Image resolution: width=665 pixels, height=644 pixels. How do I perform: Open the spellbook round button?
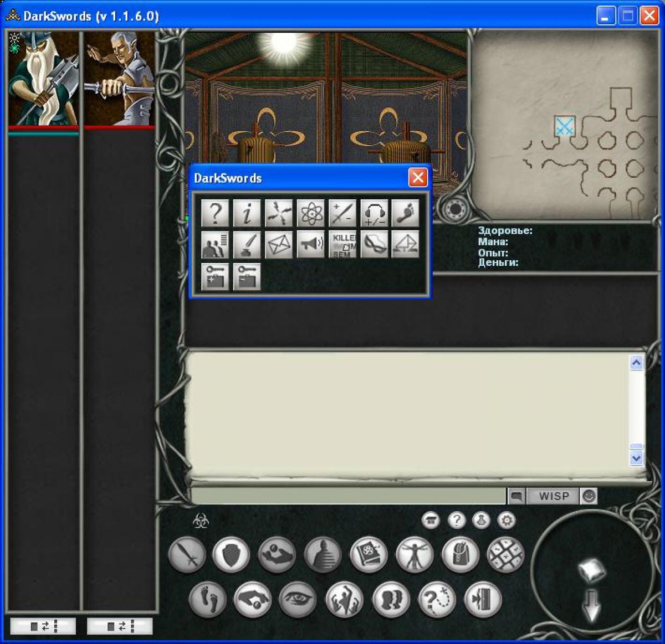pyautogui.click(x=369, y=554)
